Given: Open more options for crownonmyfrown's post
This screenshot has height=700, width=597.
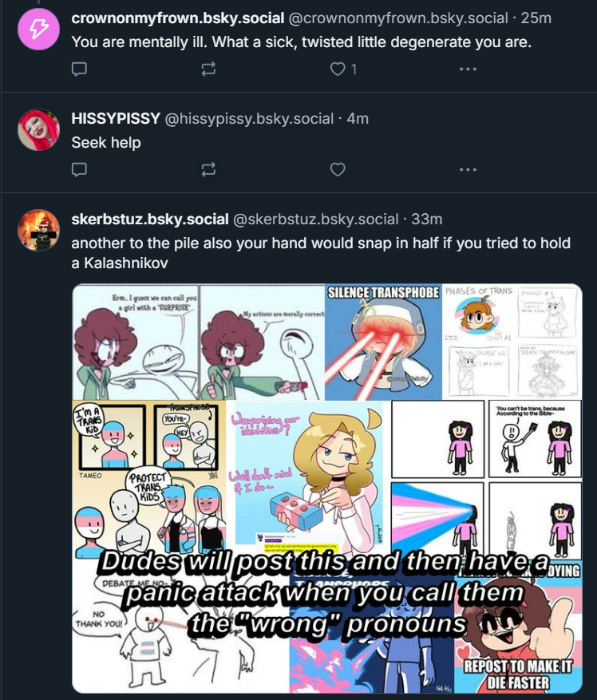Looking at the screenshot, I should (468, 69).
